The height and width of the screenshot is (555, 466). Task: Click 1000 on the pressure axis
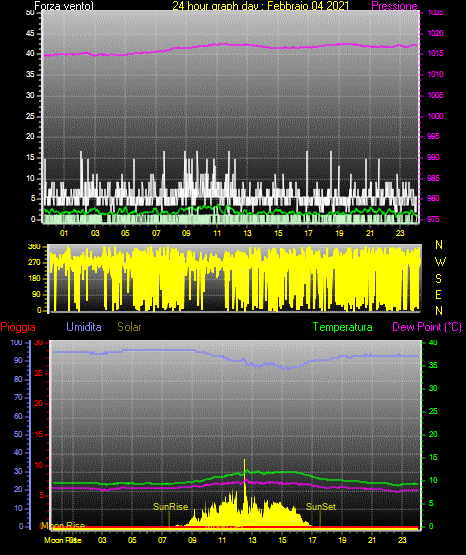click(435, 116)
